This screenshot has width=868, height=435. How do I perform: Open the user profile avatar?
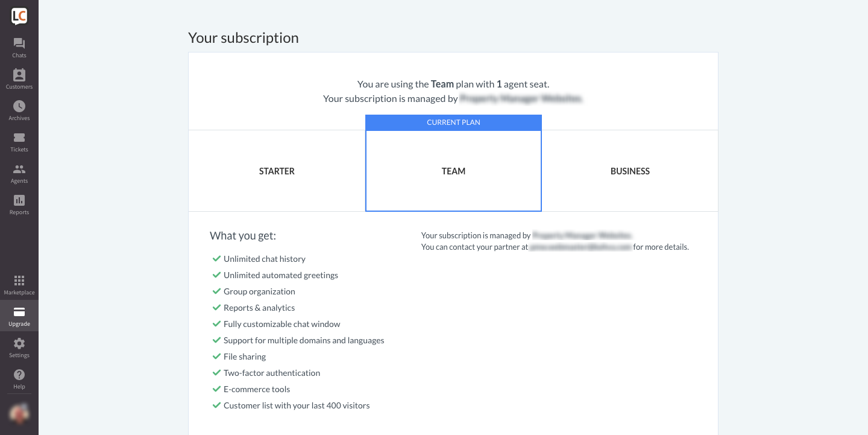(19, 413)
